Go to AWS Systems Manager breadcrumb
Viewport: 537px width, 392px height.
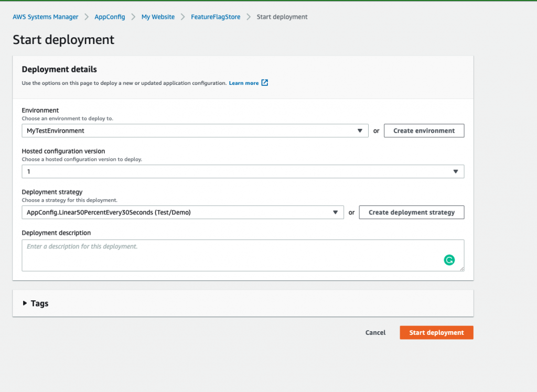[46, 17]
